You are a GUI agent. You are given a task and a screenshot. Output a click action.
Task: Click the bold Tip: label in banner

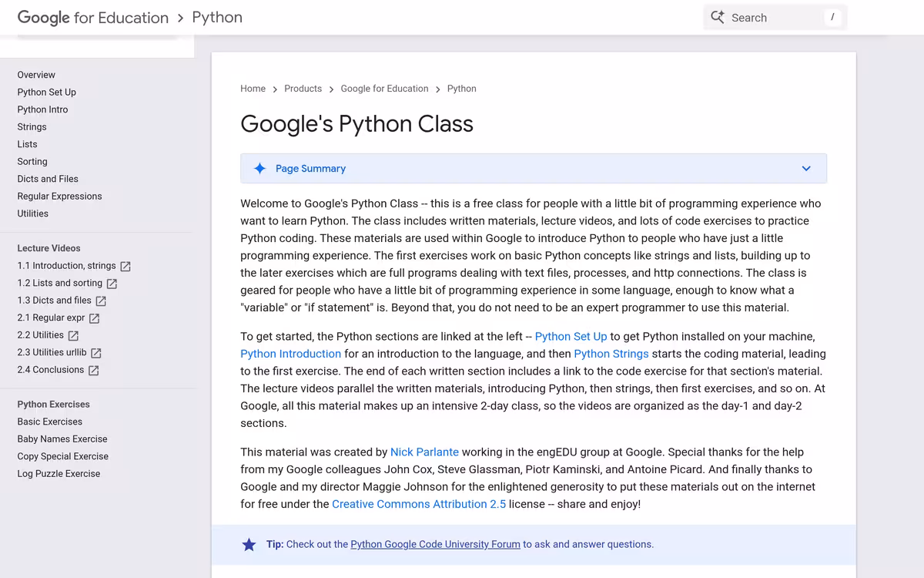tap(275, 544)
